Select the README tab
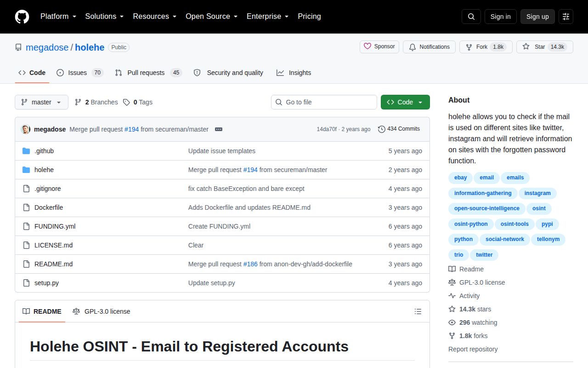 pos(42,311)
